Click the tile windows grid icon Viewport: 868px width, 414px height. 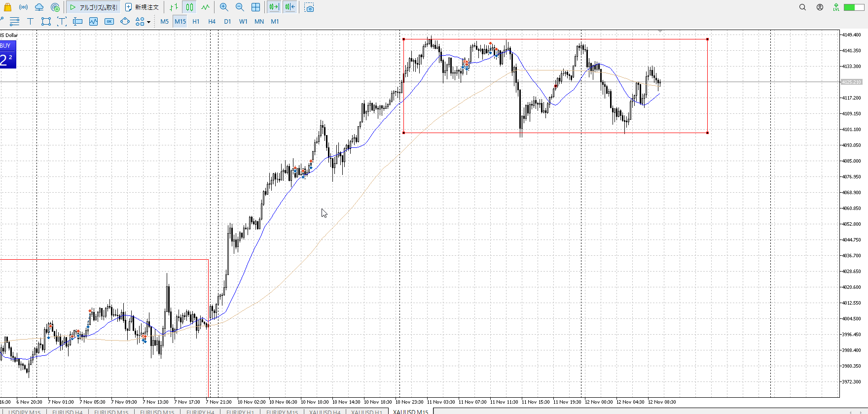[255, 7]
